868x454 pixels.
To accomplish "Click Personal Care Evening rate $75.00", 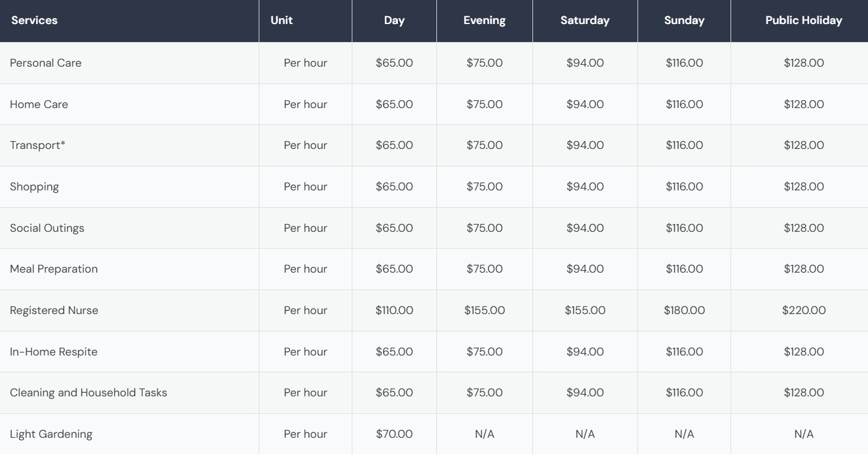I will point(484,63).
